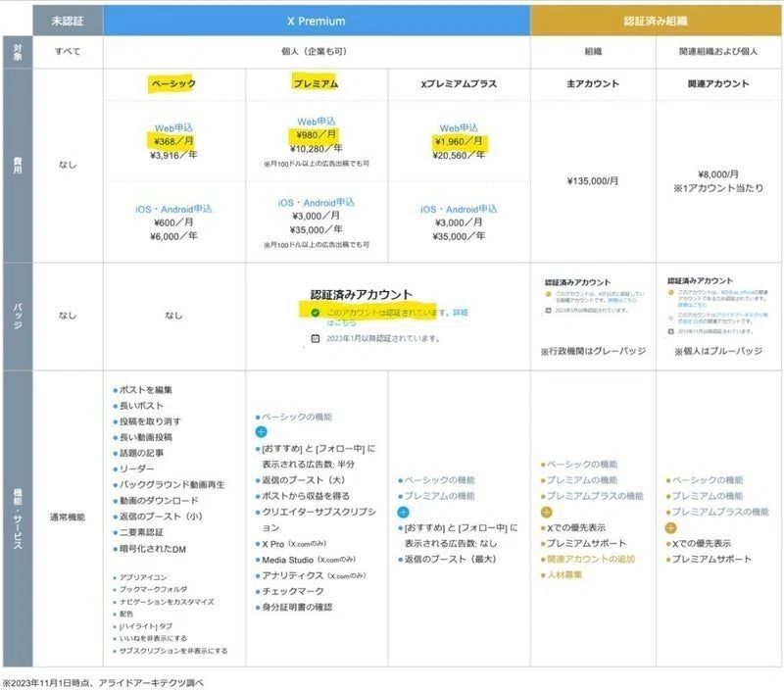Click the highlighted ¥1,960/月 price
The height and width of the screenshot is (690, 784).
tap(459, 141)
